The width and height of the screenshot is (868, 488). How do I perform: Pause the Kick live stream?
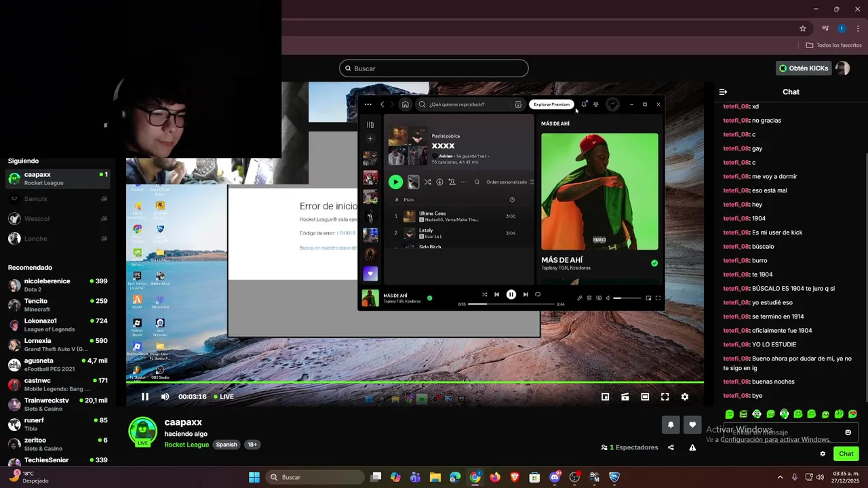(x=144, y=396)
